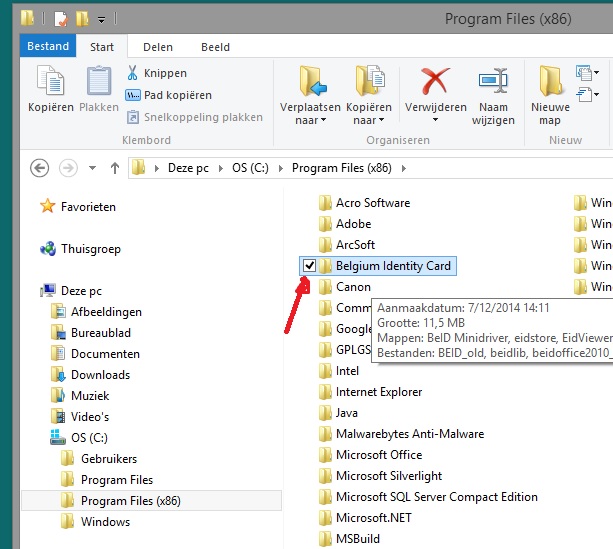Click new folder icon in quick access toolbar
This screenshot has height=549, width=613.
82,18
